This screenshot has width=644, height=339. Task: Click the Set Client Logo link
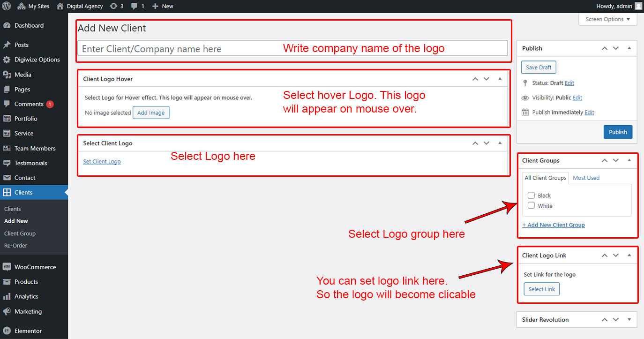click(102, 162)
